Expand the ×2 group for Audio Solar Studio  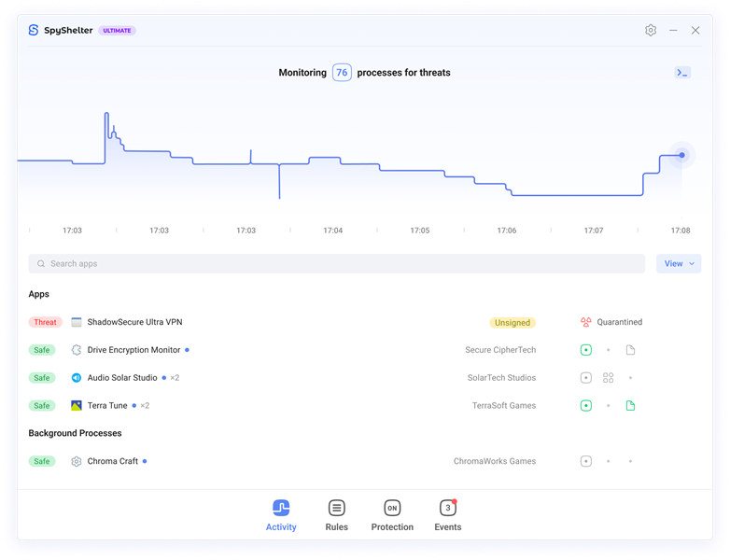(173, 378)
